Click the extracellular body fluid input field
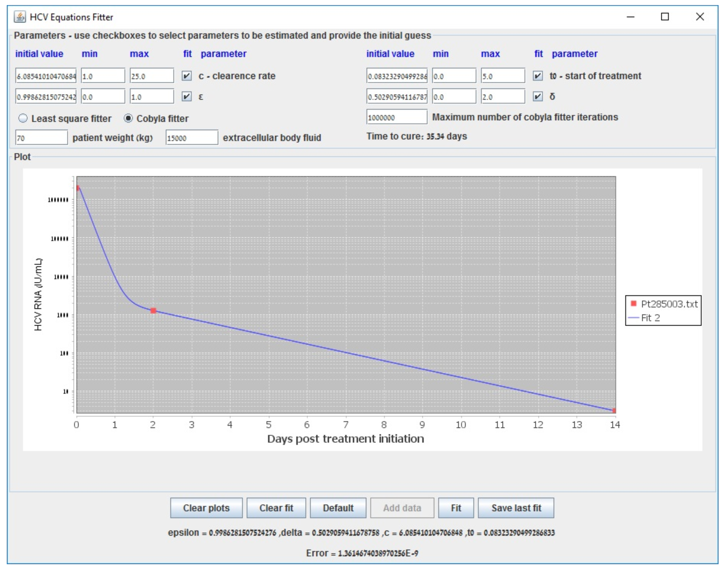 point(192,138)
